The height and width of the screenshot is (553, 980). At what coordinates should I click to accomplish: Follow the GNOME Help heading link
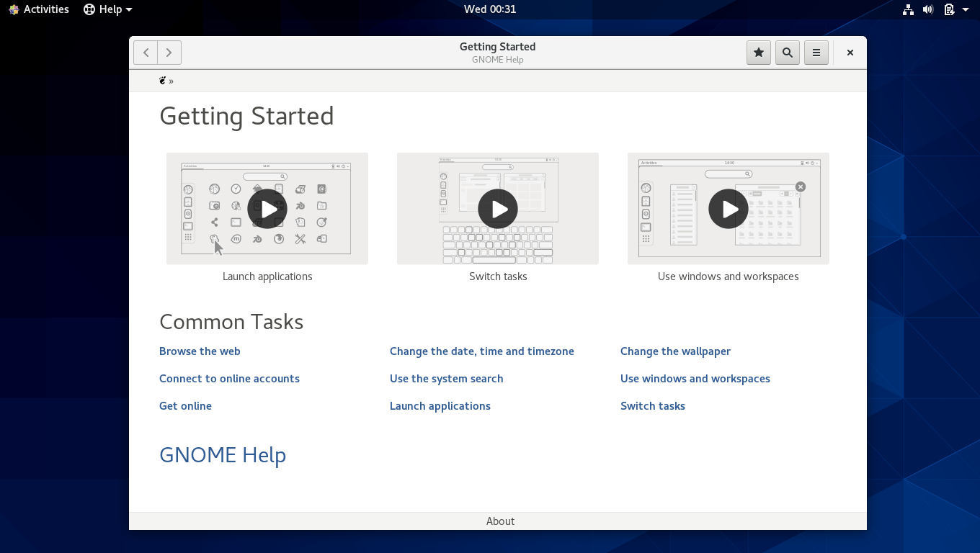pyautogui.click(x=223, y=455)
